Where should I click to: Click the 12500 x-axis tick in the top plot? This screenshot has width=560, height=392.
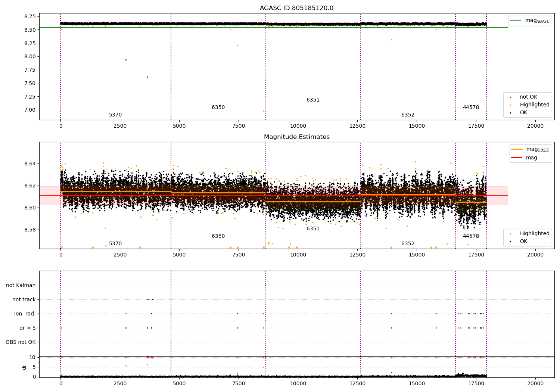(358, 126)
